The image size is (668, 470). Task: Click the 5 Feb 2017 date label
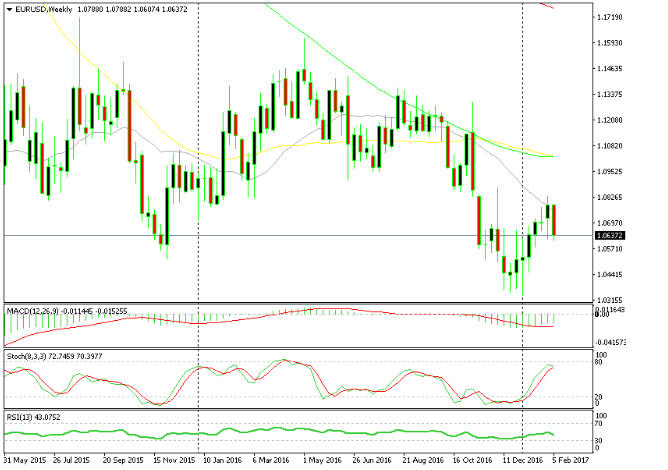click(570, 460)
